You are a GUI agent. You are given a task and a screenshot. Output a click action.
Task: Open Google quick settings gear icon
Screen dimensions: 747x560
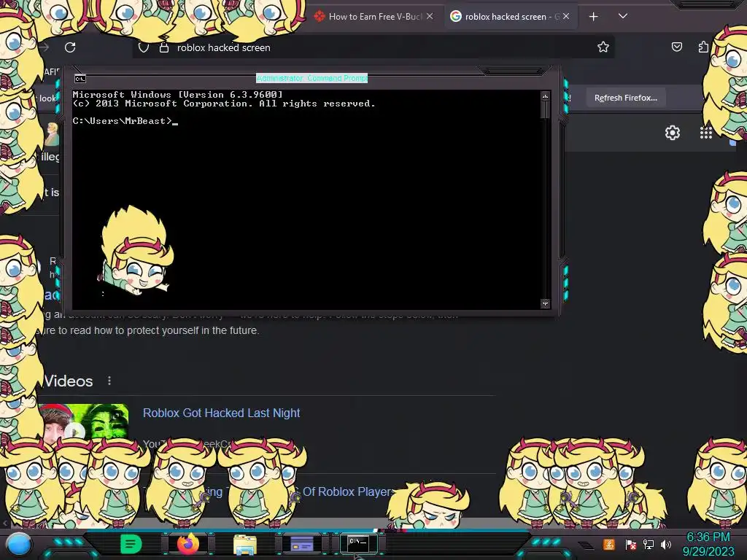[672, 133]
